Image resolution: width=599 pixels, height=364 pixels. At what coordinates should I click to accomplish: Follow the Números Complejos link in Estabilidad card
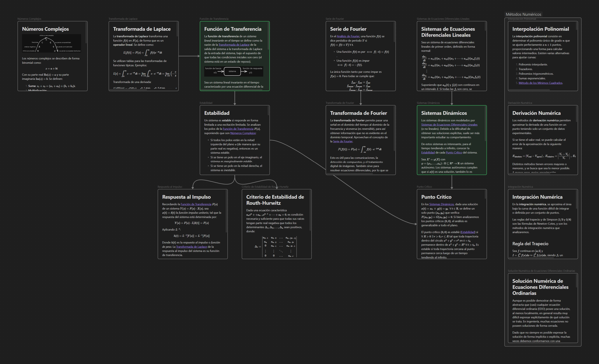tap(243, 133)
